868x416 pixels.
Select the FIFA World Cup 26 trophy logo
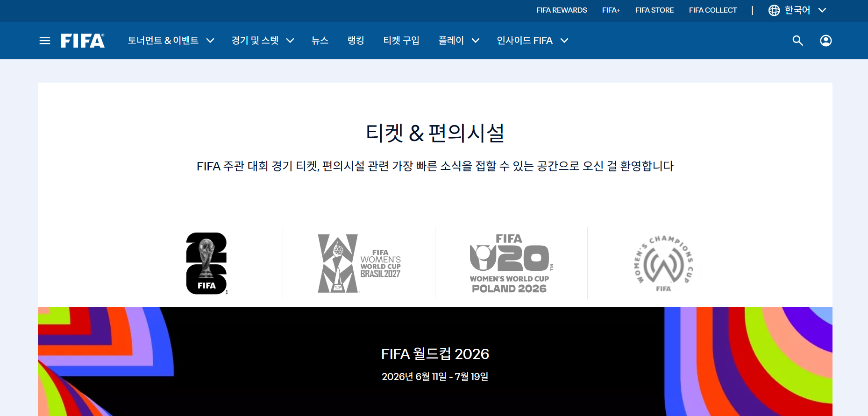(206, 263)
